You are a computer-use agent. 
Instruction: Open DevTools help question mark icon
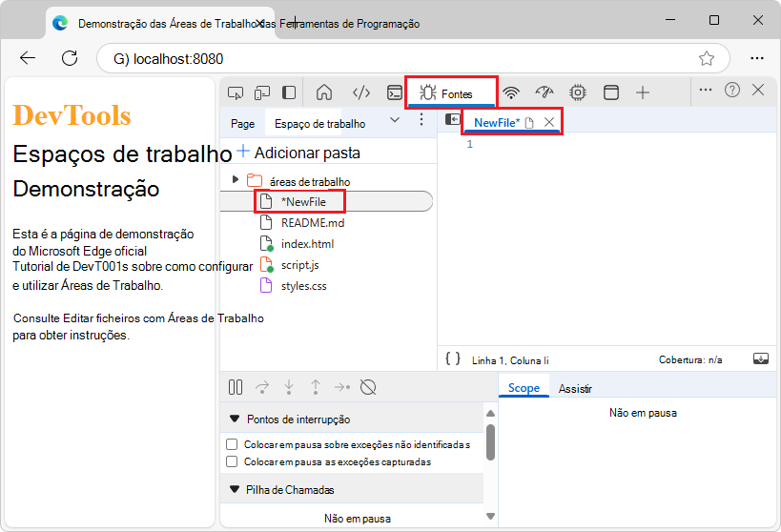(732, 91)
